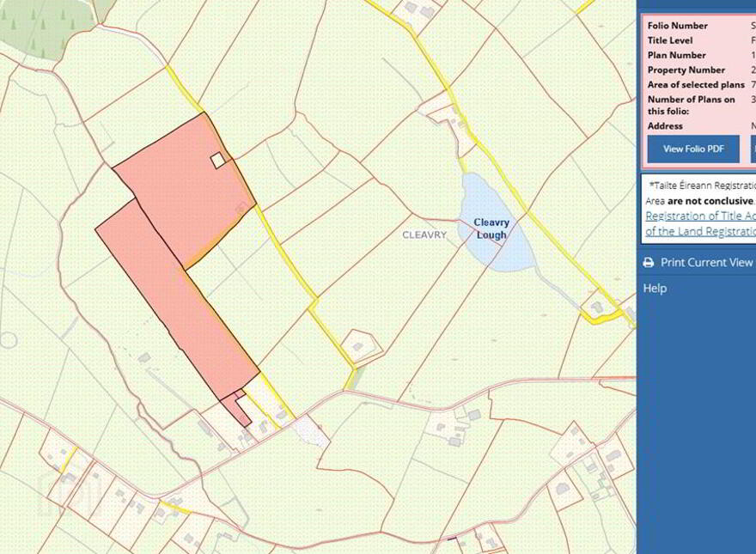Click the CLEAVRY townland label
Image resolution: width=756 pixels, height=554 pixels.
click(x=424, y=234)
